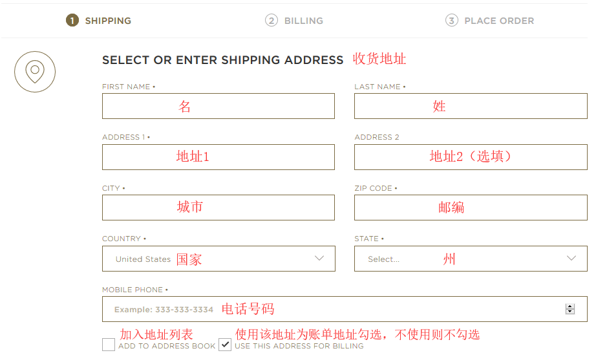Image resolution: width=607 pixels, height=364 pixels.
Task: Click the Mobile Phone stepper down arrow
Action: click(x=570, y=312)
